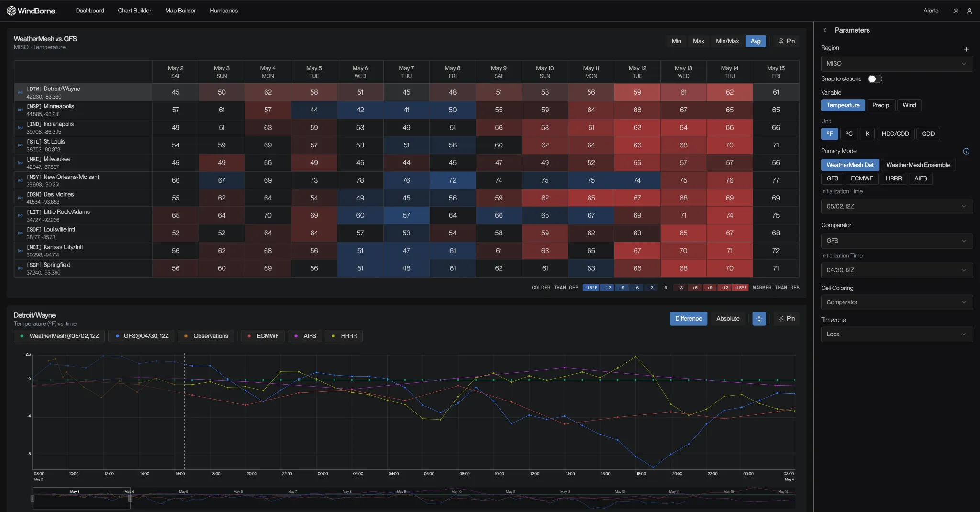Pin the WeatherMesh vs. GFS table

tap(786, 41)
